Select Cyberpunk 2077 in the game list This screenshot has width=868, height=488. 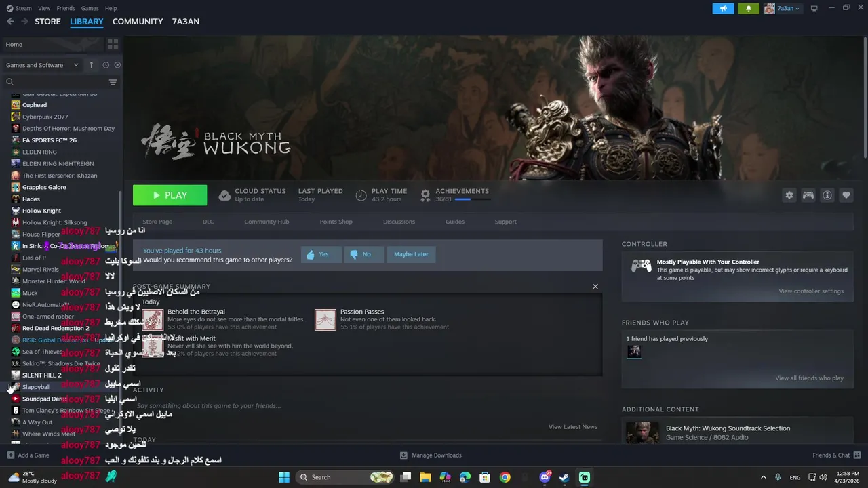tap(45, 117)
